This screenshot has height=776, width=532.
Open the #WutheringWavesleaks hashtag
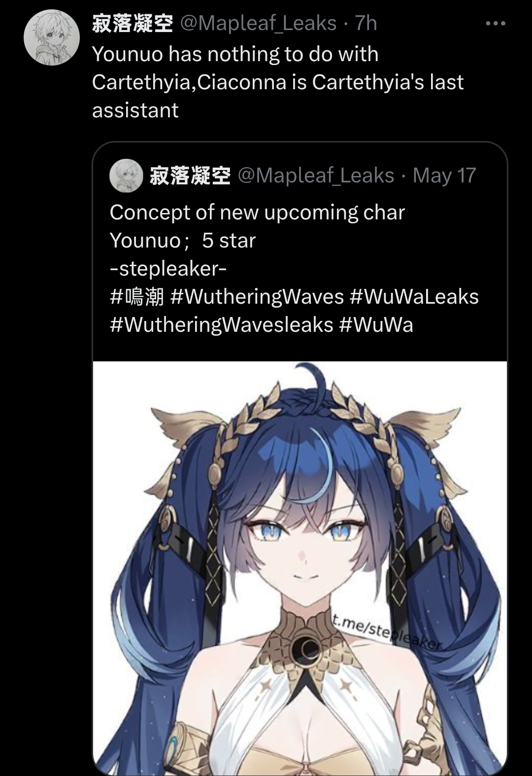click(221, 325)
